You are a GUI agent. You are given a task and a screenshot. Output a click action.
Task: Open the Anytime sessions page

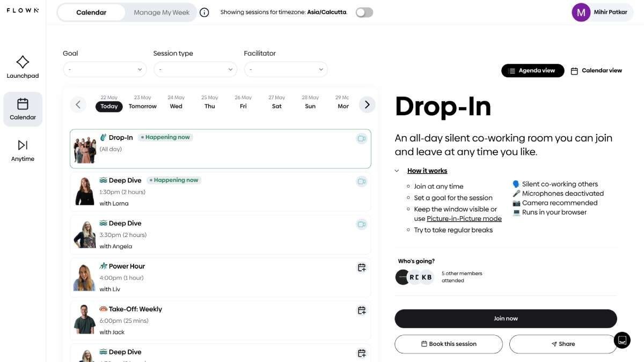pos(23,151)
